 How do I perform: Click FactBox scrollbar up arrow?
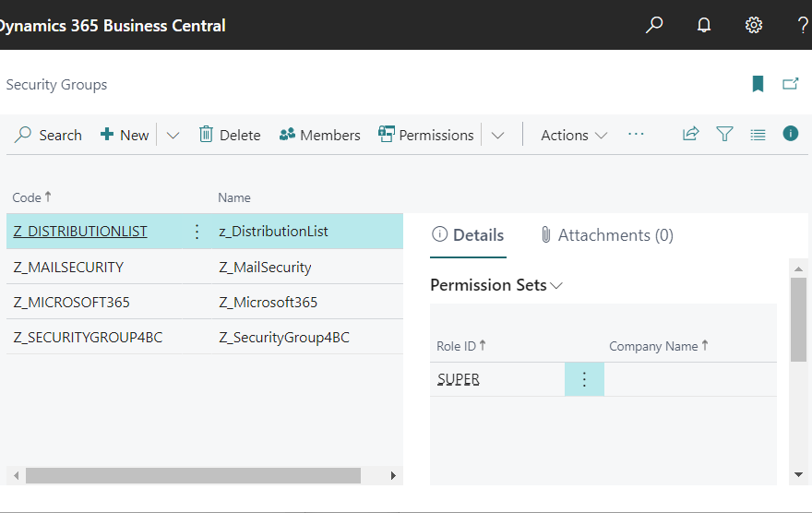[x=798, y=268]
